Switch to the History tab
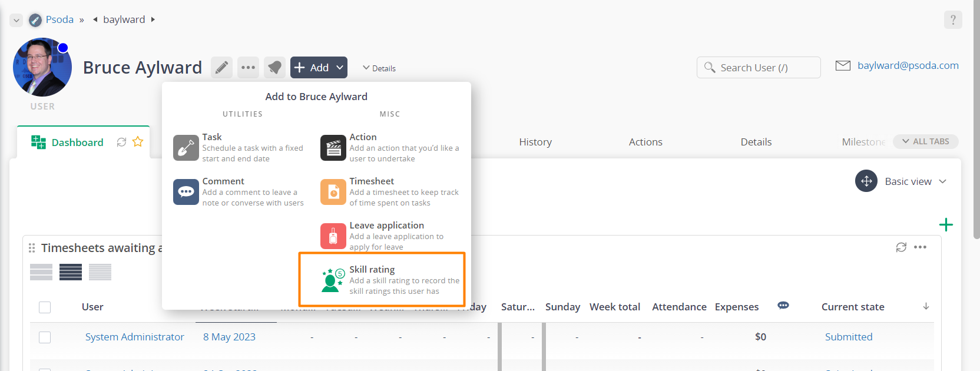980x371 pixels. [x=535, y=142]
